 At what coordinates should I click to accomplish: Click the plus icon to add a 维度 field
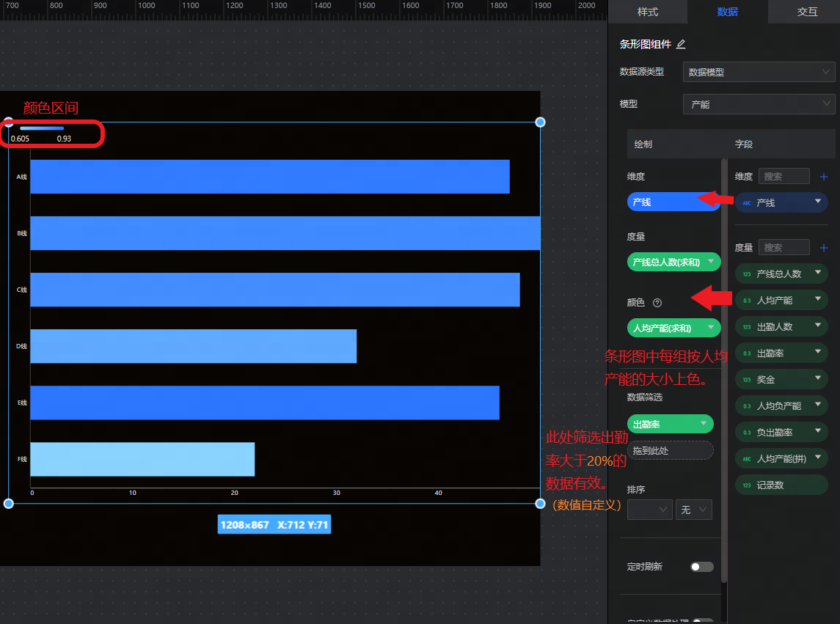pyautogui.click(x=823, y=177)
